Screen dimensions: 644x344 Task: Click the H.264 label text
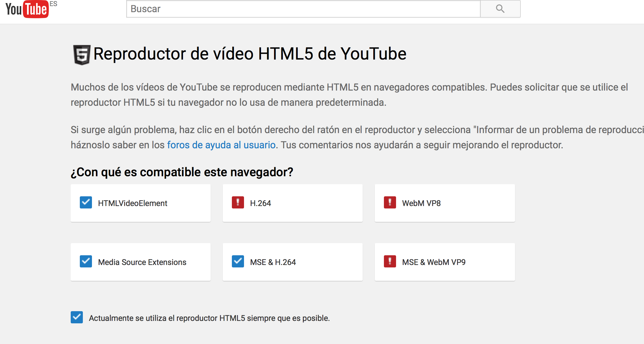pos(260,203)
